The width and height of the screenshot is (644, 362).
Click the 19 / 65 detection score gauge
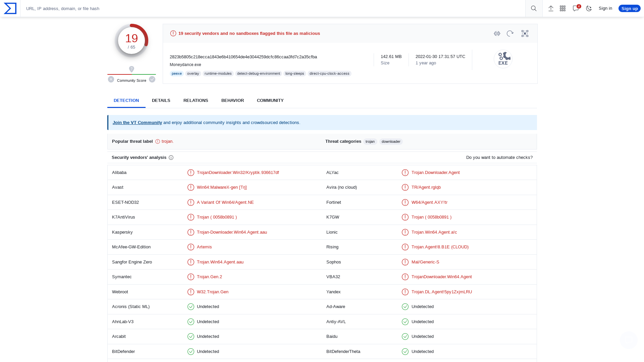[131, 41]
